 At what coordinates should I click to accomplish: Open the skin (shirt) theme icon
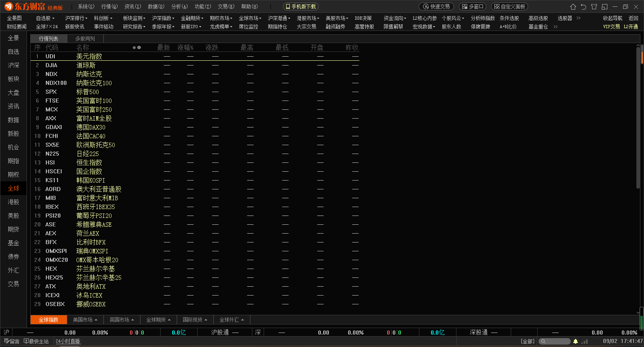click(x=594, y=7)
